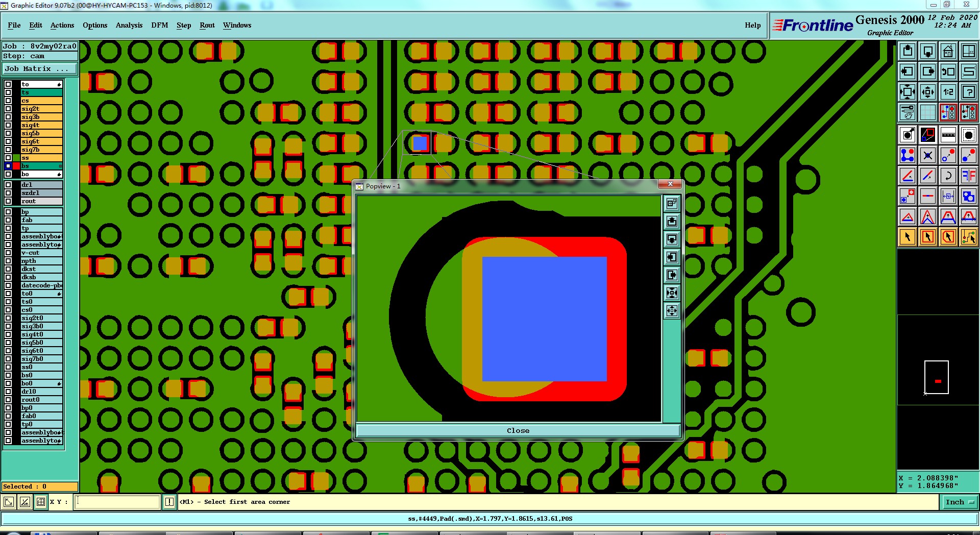The image size is (980, 535).
Task: Select layer row sig5b
Action: point(41,133)
